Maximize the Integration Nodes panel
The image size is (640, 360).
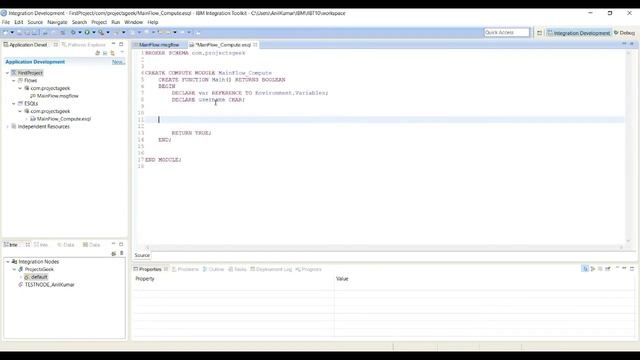[121, 244]
